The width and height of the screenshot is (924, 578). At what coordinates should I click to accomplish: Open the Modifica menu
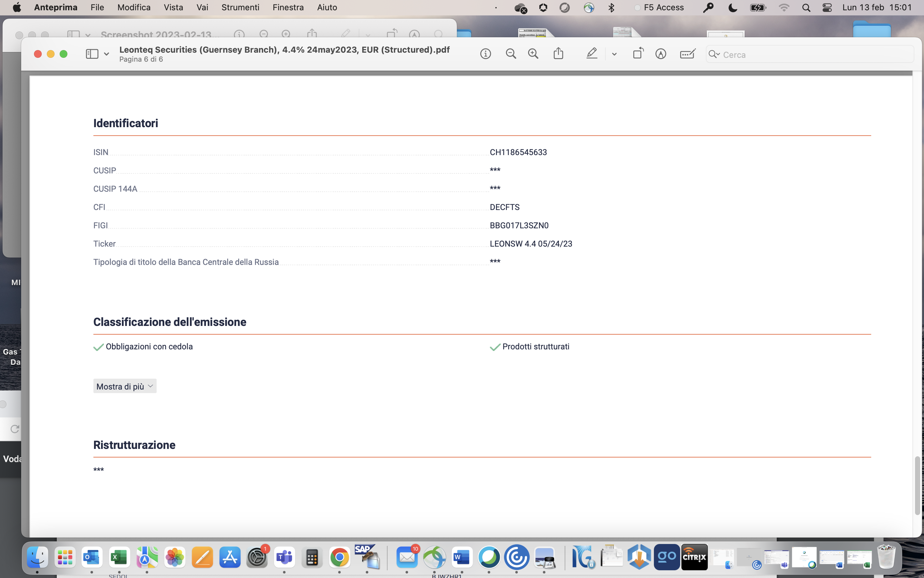(134, 8)
